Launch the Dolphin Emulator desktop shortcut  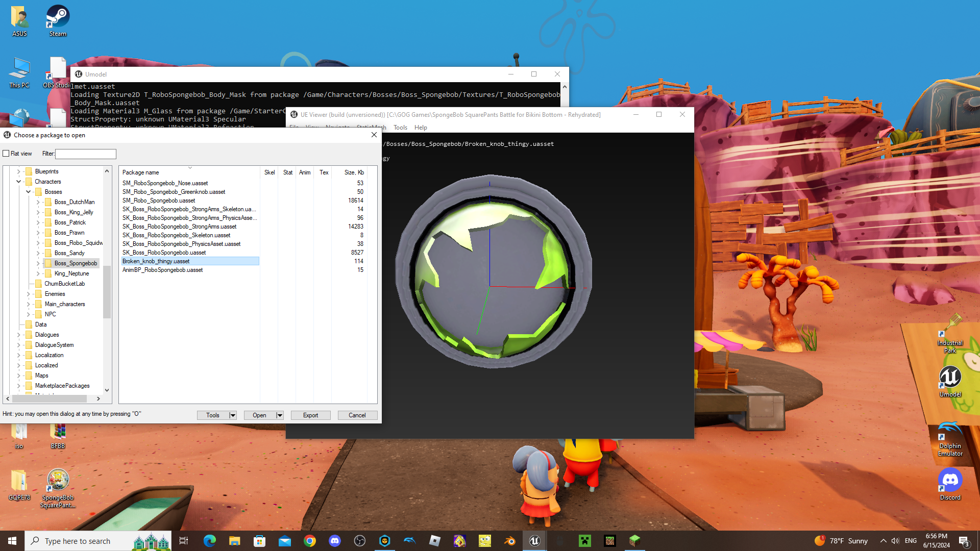(x=950, y=439)
